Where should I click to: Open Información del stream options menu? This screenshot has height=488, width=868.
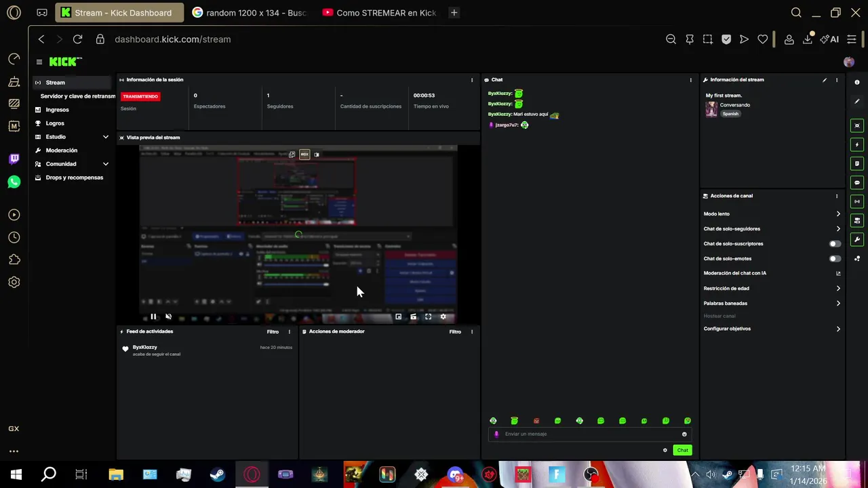[837, 80]
